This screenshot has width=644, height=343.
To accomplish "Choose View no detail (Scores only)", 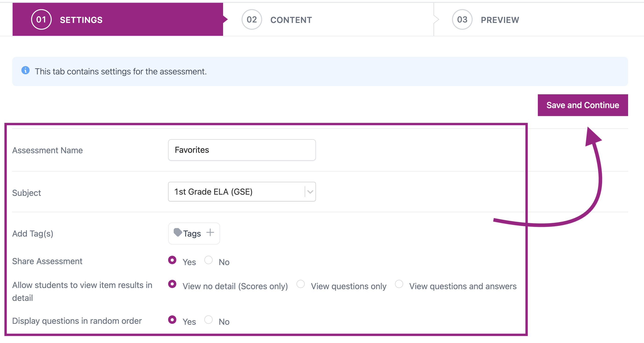I will click(x=172, y=284).
